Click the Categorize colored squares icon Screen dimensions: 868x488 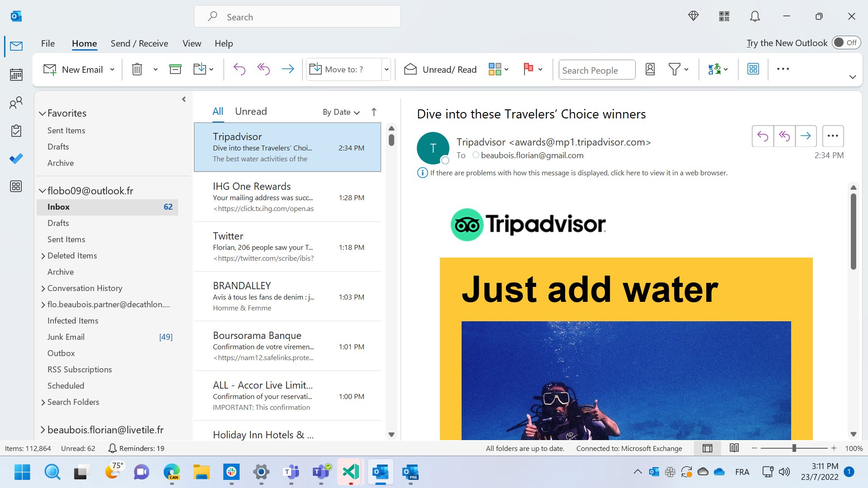point(495,69)
